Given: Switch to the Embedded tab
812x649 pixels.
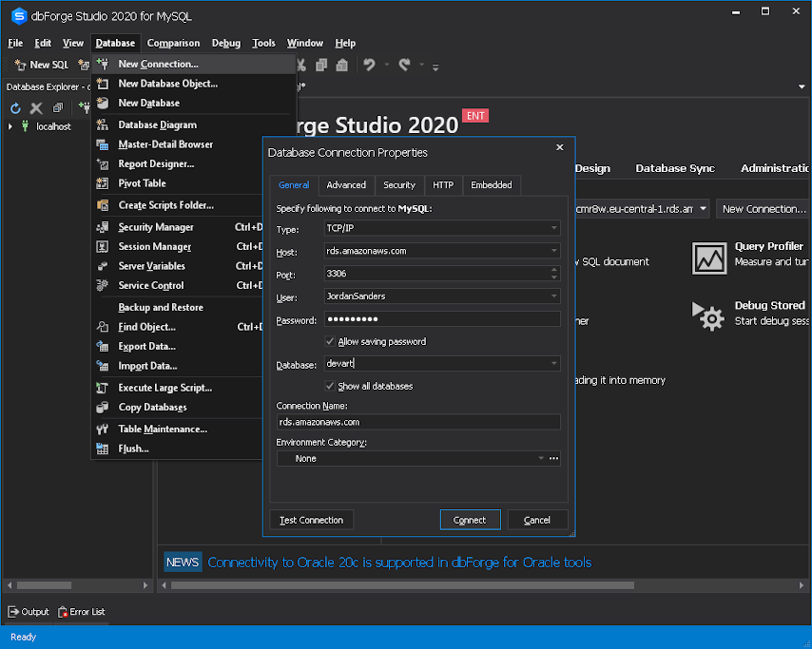Looking at the screenshot, I should point(492,184).
